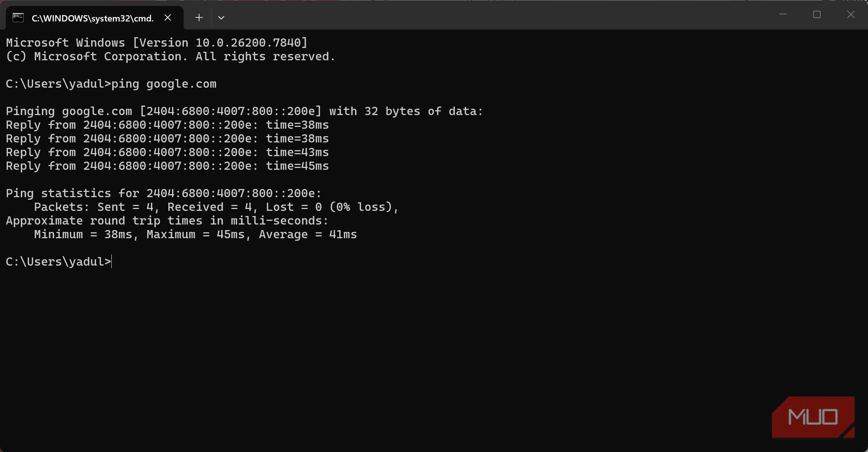Click the 'ping google.com' command text

click(164, 84)
